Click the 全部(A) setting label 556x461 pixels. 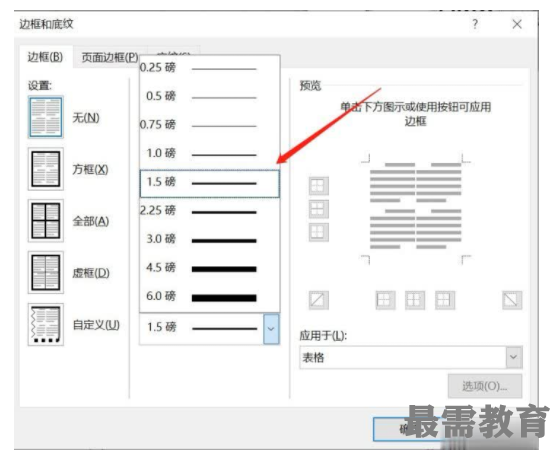click(91, 221)
